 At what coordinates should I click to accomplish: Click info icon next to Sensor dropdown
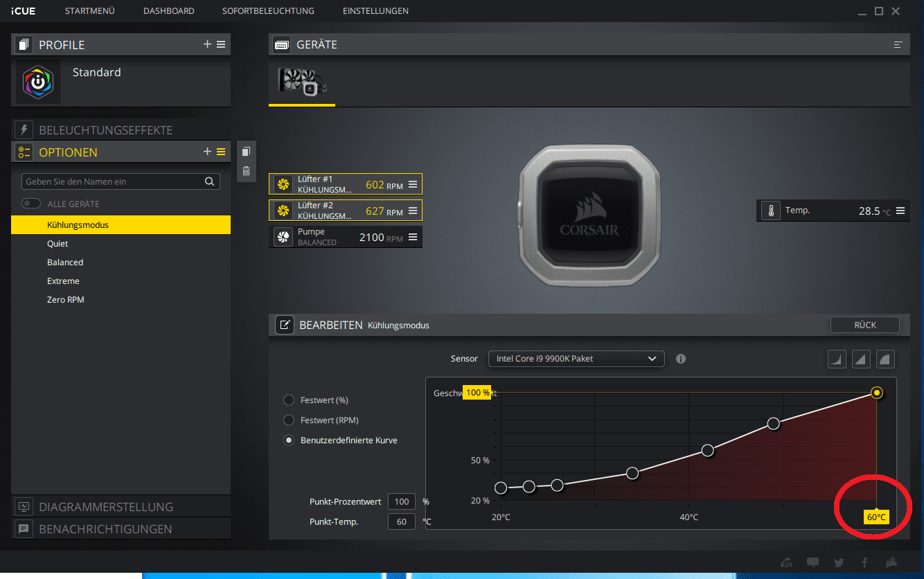681,359
